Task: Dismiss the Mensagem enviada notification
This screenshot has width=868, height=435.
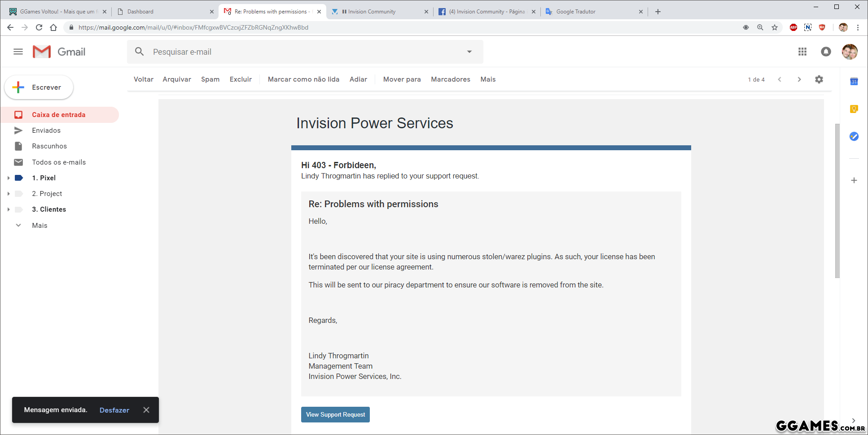Action: 146,410
